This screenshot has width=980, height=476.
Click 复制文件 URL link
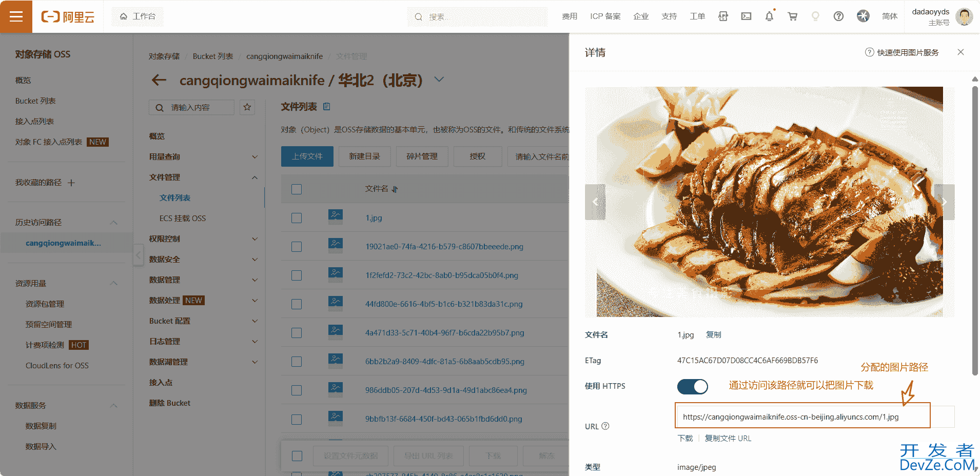(728, 439)
